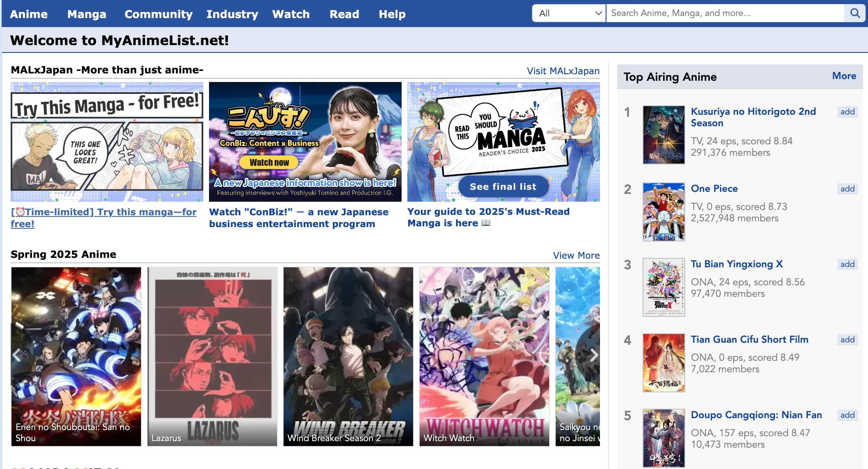This screenshot has width=868, height=469.
Task: Add Doupo Cangqiong: Nian Fan to list
Action: [x=847, y=415]
